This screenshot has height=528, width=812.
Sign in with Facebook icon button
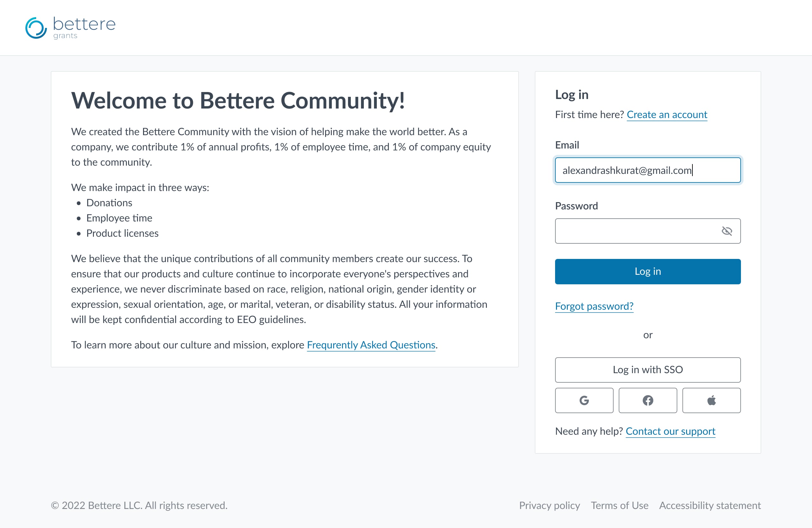(x=648, y=400)
